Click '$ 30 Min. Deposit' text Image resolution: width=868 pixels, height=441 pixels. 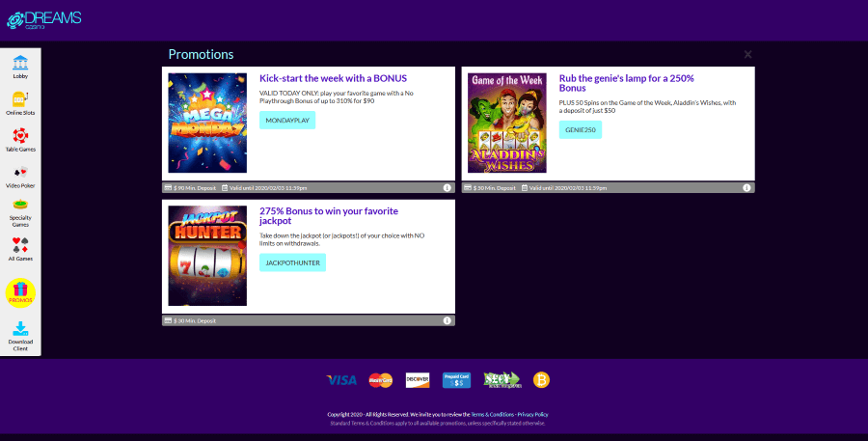click(x=195, y=321)
